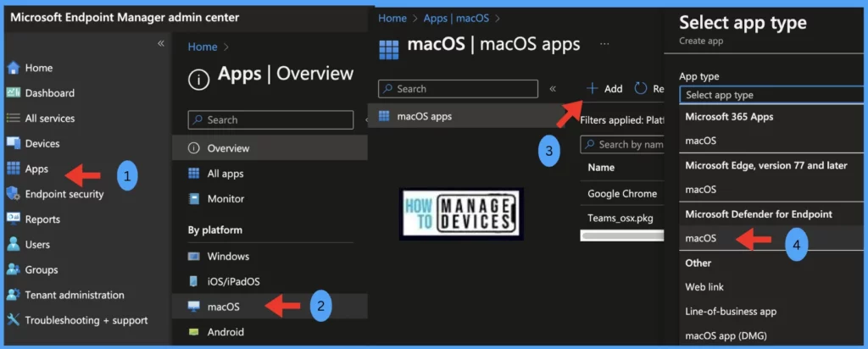Select All services in sidebar

[50, 119]
